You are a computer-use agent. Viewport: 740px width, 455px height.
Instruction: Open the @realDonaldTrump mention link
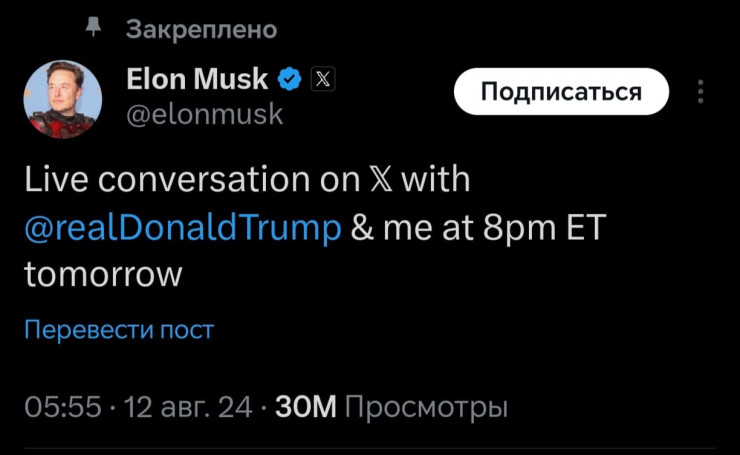point(182,227)
